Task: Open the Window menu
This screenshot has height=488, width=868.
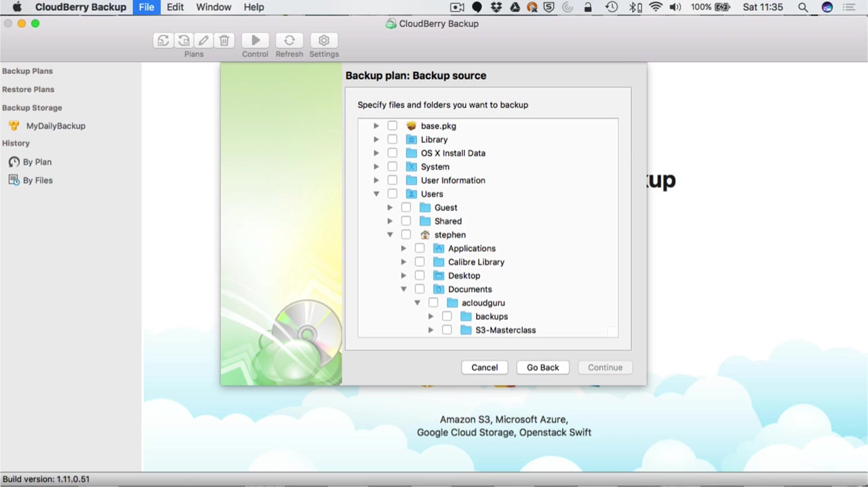Action: [x=214, y=7]
